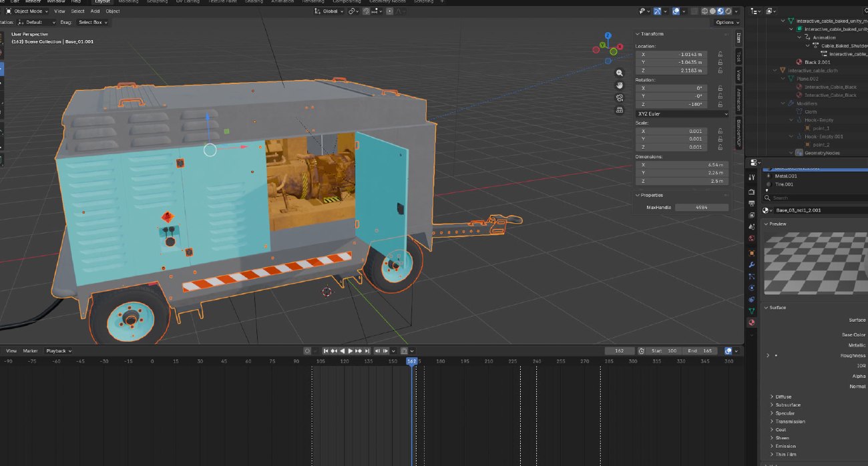Collapse the Transform panel
This screenshot has height=466, width=868.
pyautogui.click(x=652, y=33)
